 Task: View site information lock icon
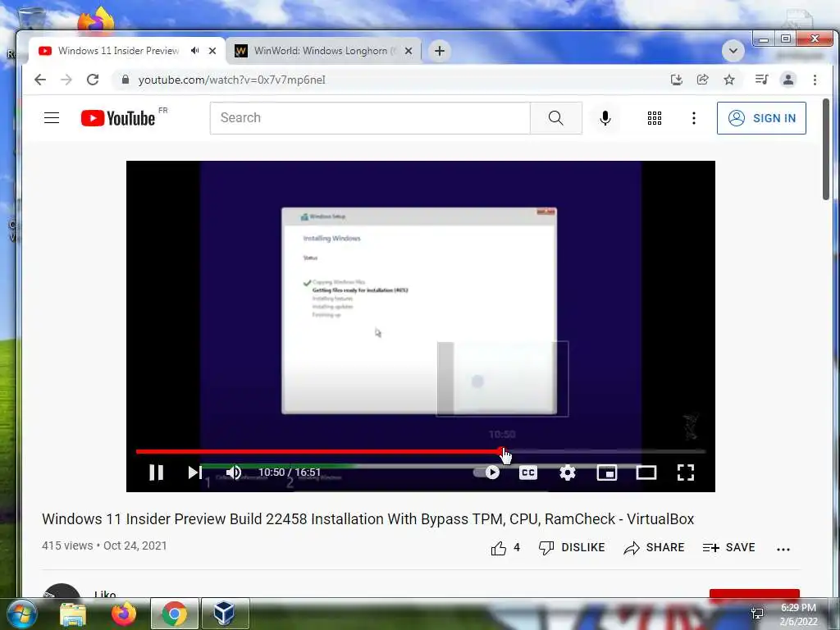click(x=126, y=80)
